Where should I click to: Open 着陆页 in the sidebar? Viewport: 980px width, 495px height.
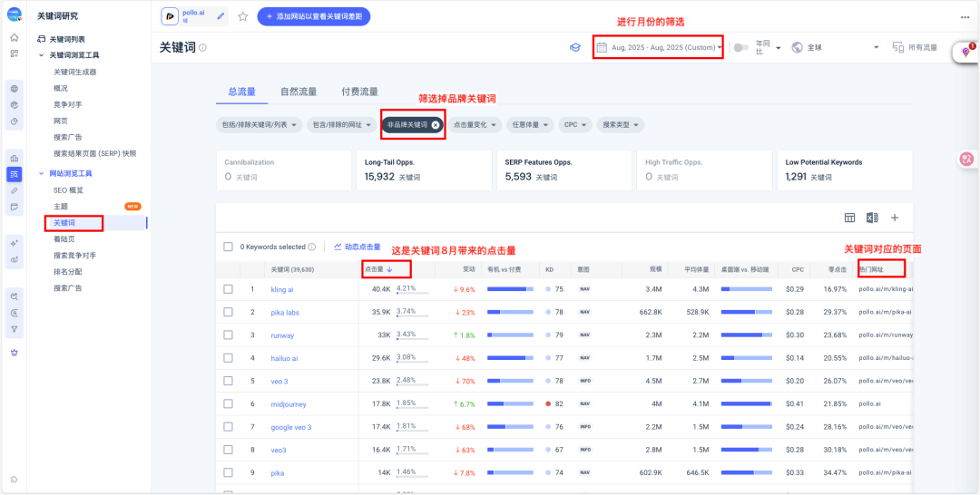(x=64, y=239)
